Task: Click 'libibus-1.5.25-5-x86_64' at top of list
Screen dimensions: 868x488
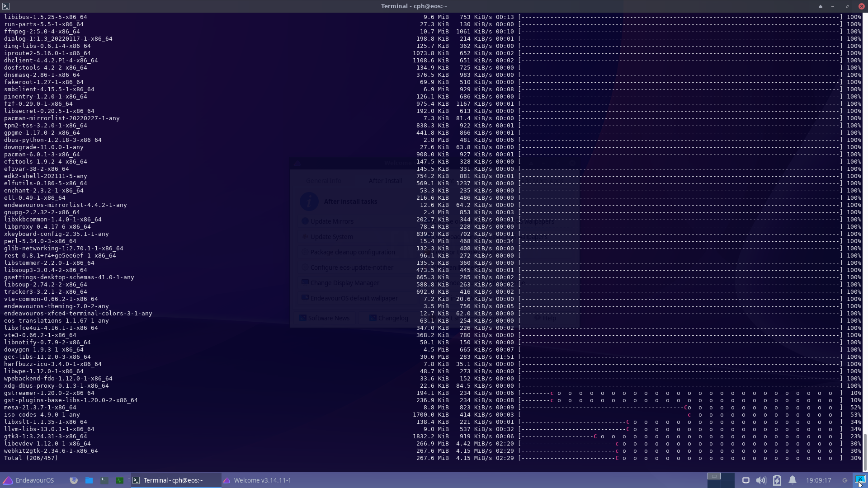Action: click(x=45, y=17)
